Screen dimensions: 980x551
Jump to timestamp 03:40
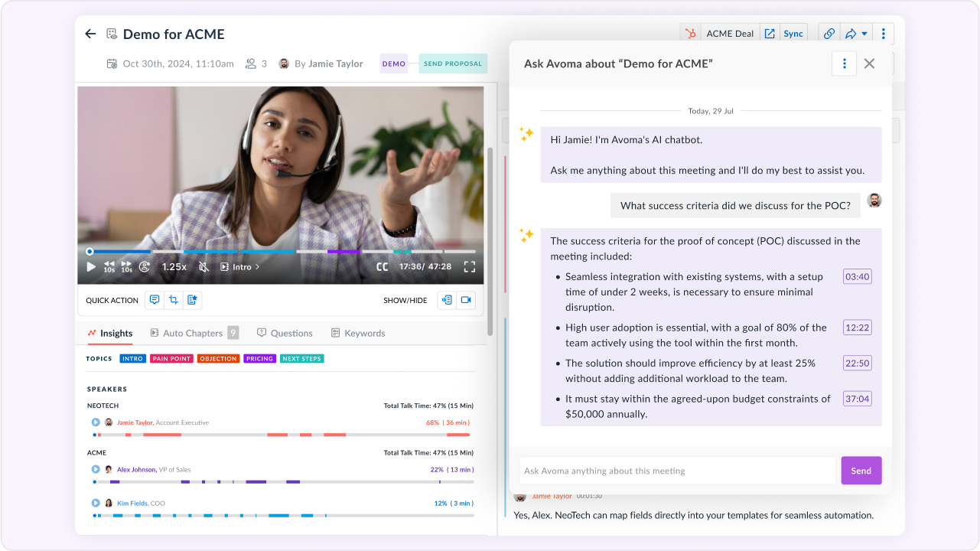coord(857,276)
